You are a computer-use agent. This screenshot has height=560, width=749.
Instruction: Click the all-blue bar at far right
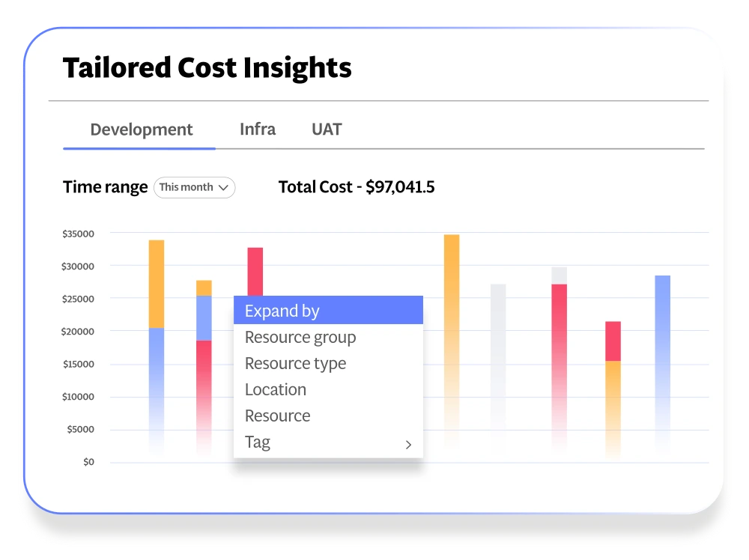pos(662,337)
